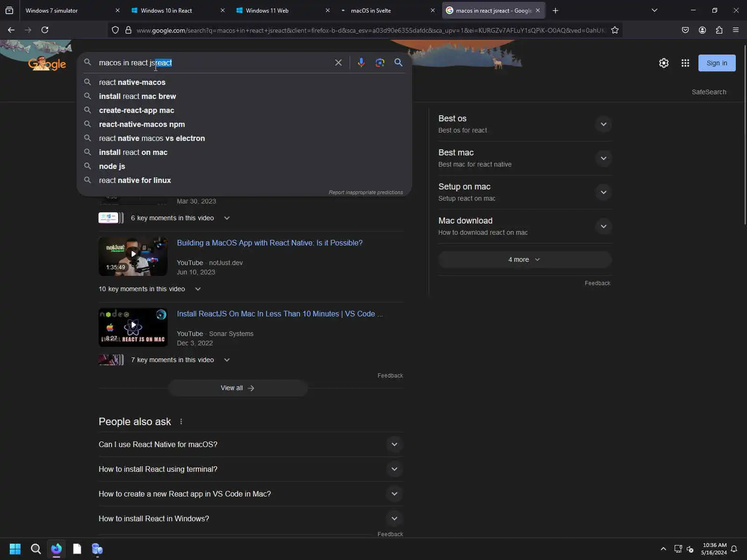Screen dimensions: 747x560
Task: Open the Windows Start menu
Action: click(x=15, y=549)
